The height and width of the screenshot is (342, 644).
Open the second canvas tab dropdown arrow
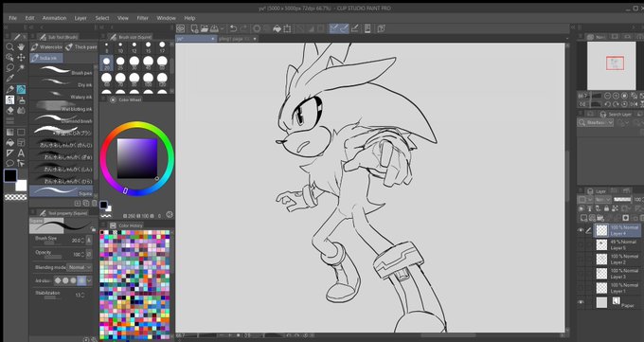click(255, 39)
